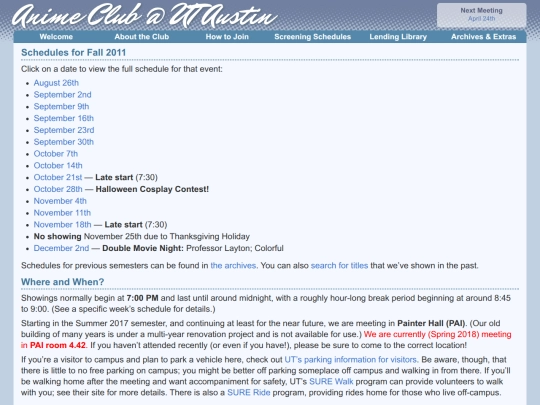View December 2nd Double Movie Night schedule
The height and width of the screenshot is (405, 540).
pyautogui.click(x=61, y=248)
